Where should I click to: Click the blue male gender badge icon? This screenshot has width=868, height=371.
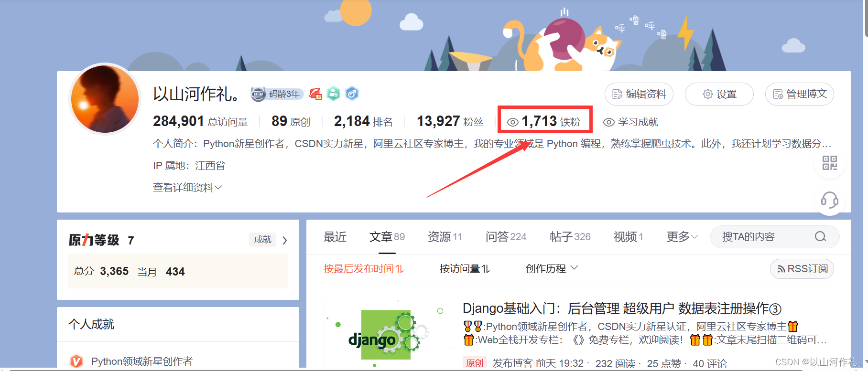point(352,94)
